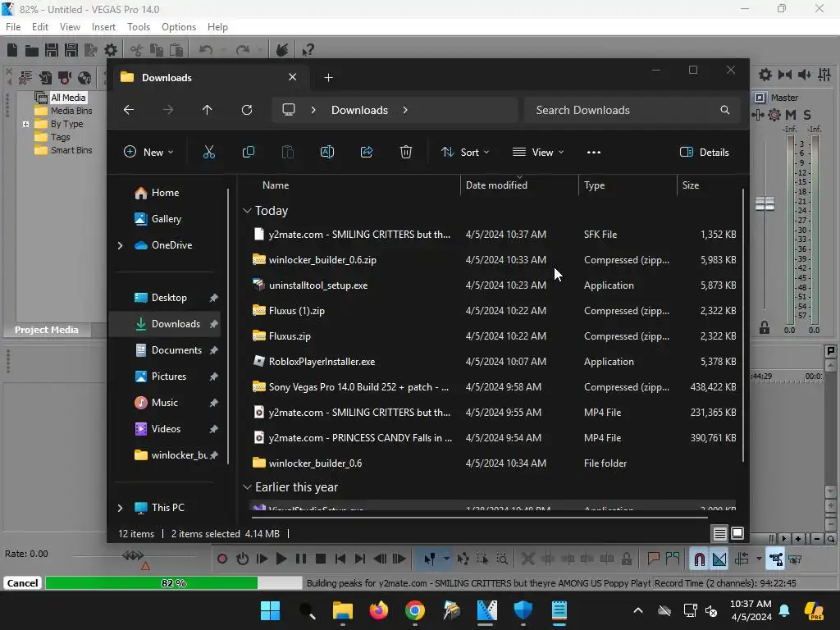Click Play From Start in VEGAS transport
The width and height of the screenshot is (840, 630).
tap(262, 559)
